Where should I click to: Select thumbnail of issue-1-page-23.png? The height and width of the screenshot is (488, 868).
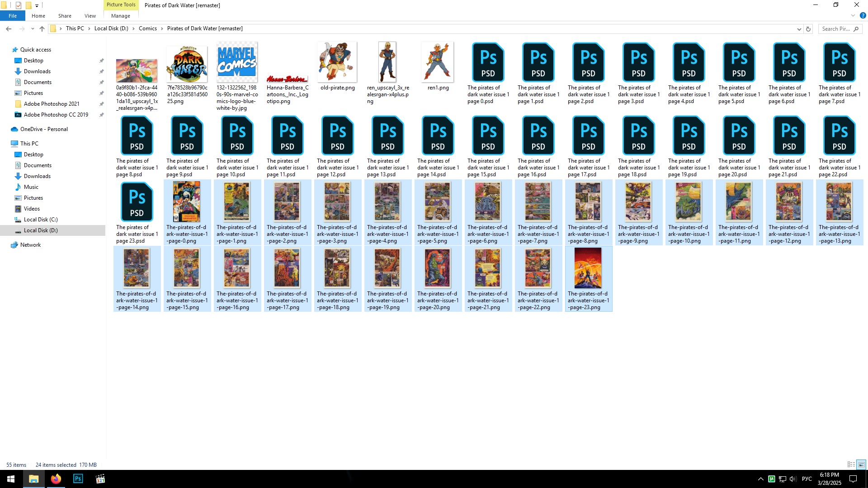[588, 268]
